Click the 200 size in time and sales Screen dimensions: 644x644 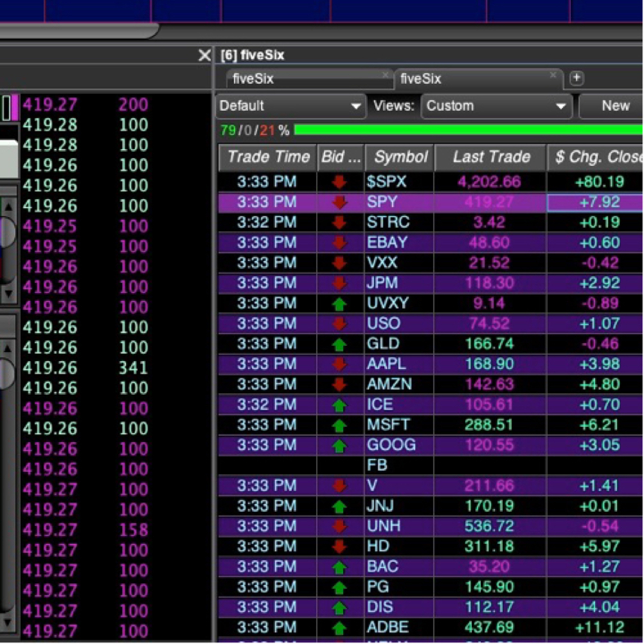[x=134, y=105]
